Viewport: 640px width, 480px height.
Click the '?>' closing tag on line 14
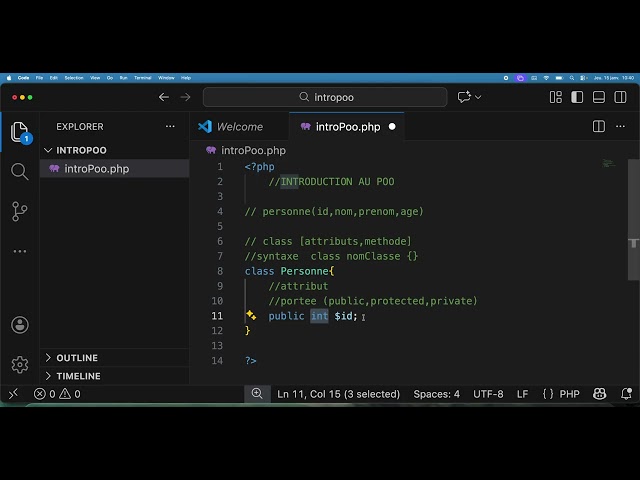[251, 360]
